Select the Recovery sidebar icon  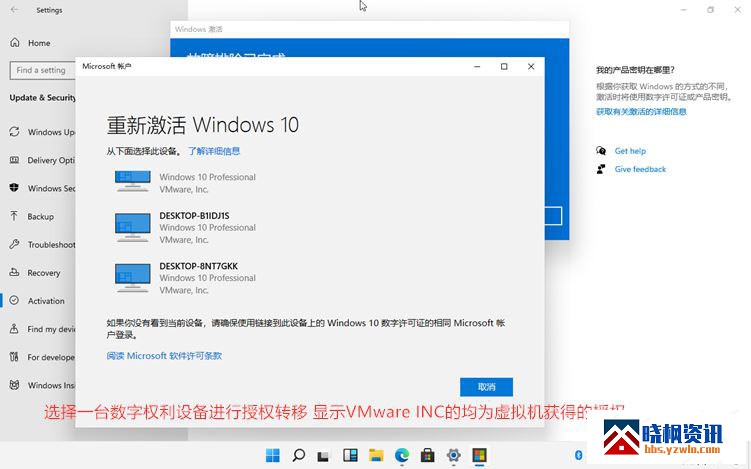(x=14, y=272)
